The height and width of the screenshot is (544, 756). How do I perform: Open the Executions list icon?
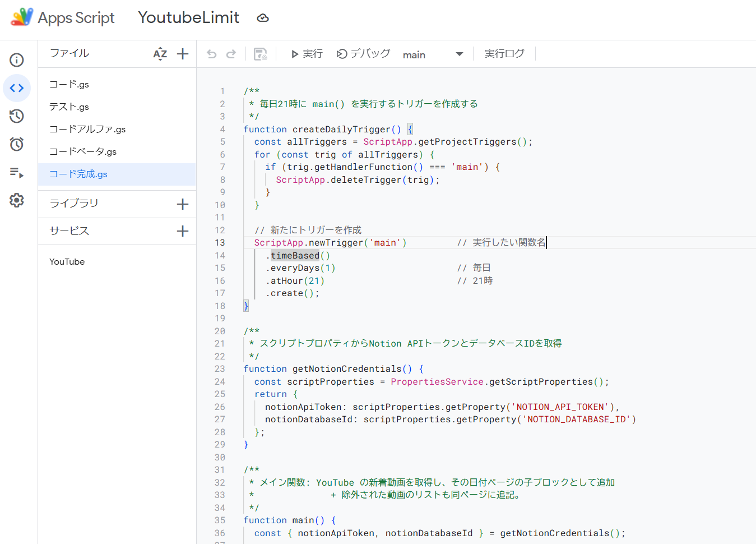click(x=17, y=173)
